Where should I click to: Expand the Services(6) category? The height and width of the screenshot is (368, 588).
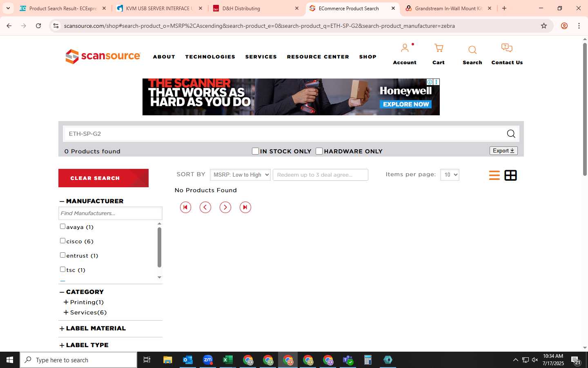66,312
